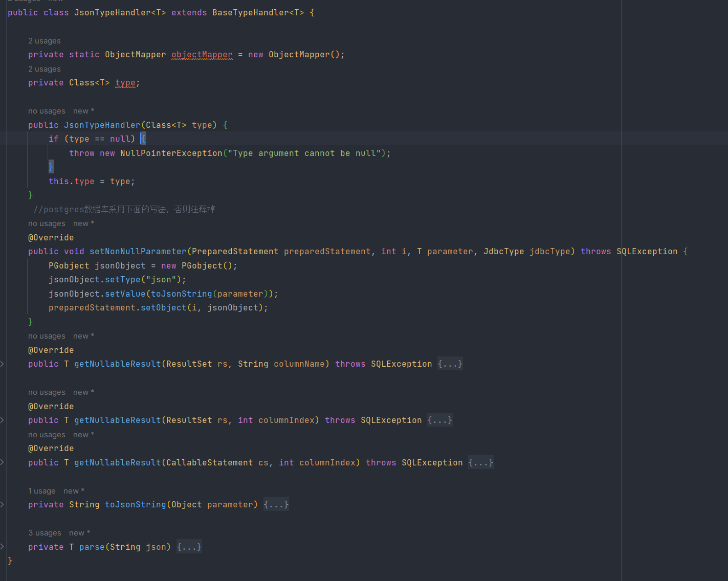728x581 pixels.
Task: Click "3 usages" hint above parse method
Action: click(45, 532)
